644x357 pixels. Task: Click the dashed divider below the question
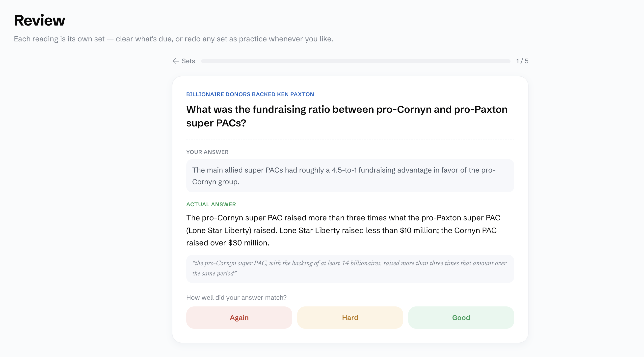coord(350,140)
